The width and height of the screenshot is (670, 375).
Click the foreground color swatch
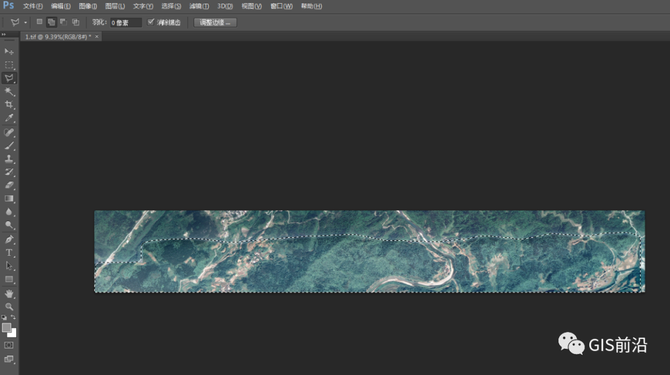[x=6, y=328]
